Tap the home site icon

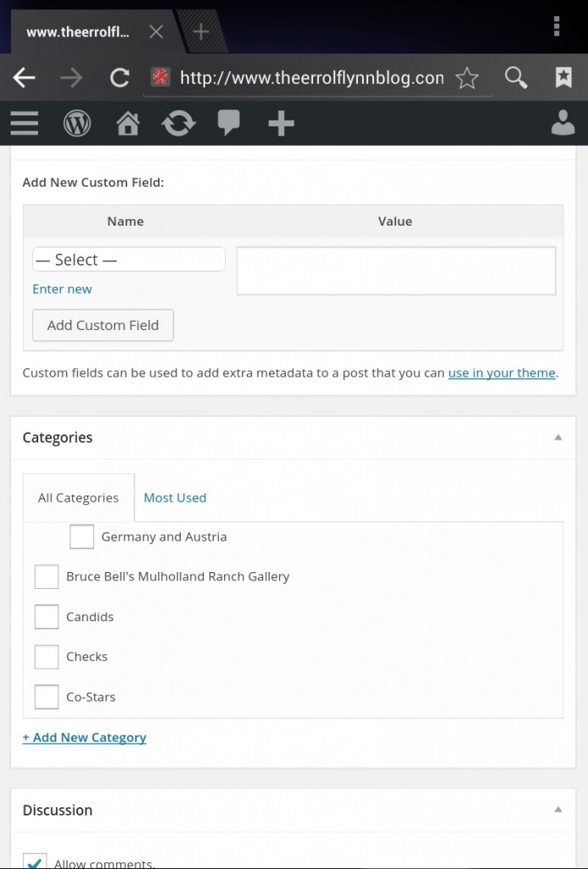point(127,124)
